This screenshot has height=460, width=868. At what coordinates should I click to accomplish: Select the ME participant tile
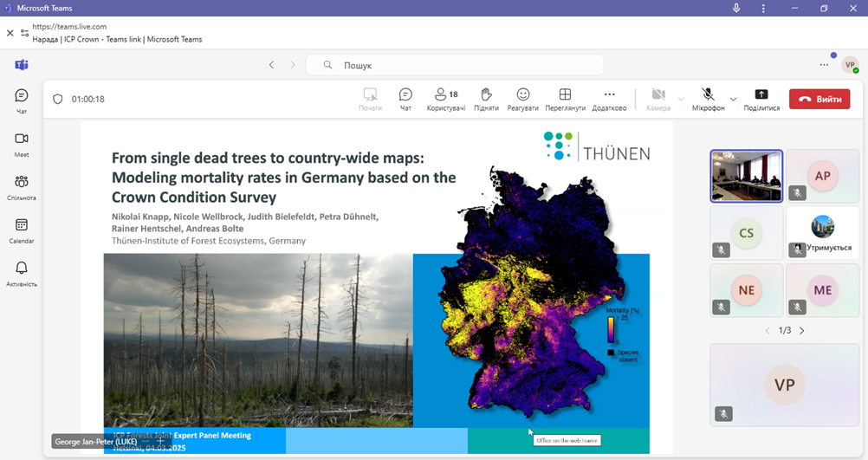[x=823, y=290]
